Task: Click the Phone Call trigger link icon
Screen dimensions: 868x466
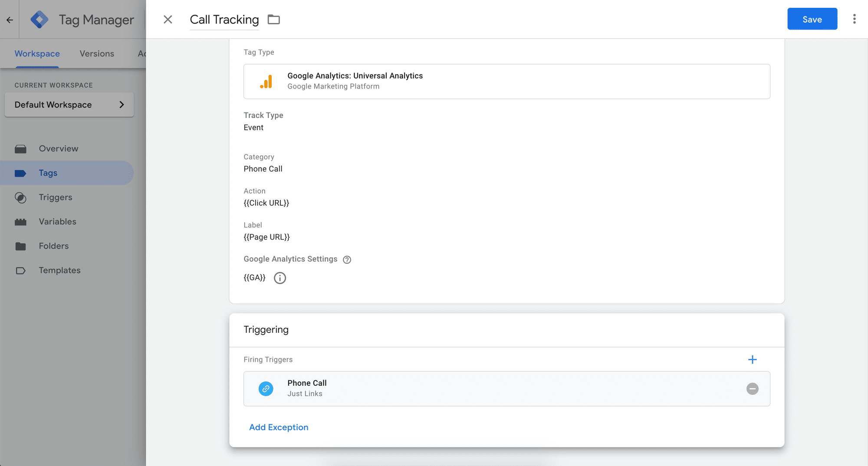Action: point(266,389)
